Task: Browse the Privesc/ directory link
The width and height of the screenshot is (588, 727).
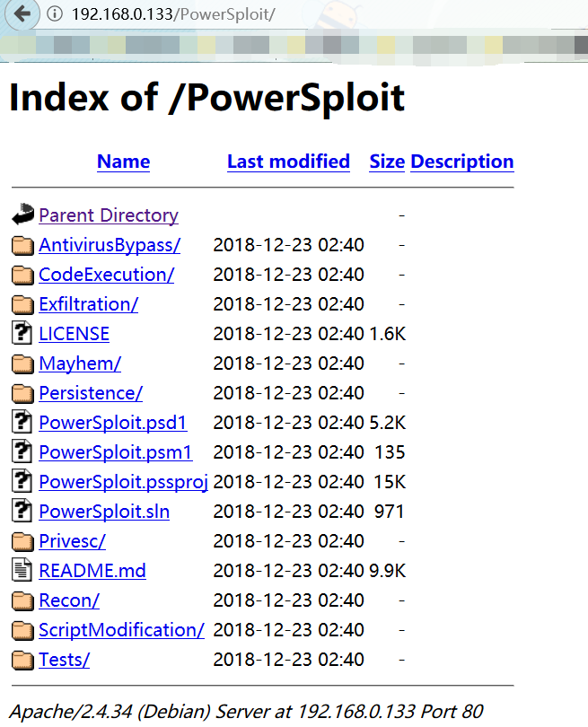Action: pos(73,541)
